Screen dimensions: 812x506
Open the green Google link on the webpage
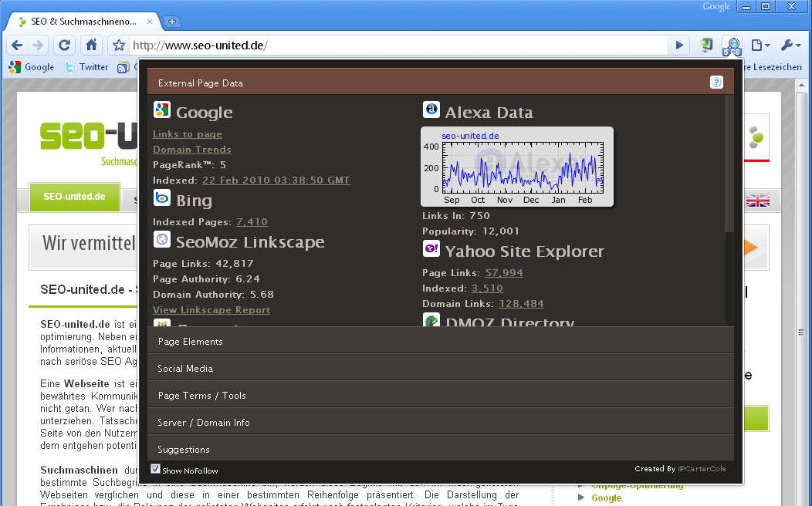click(607, 498)
